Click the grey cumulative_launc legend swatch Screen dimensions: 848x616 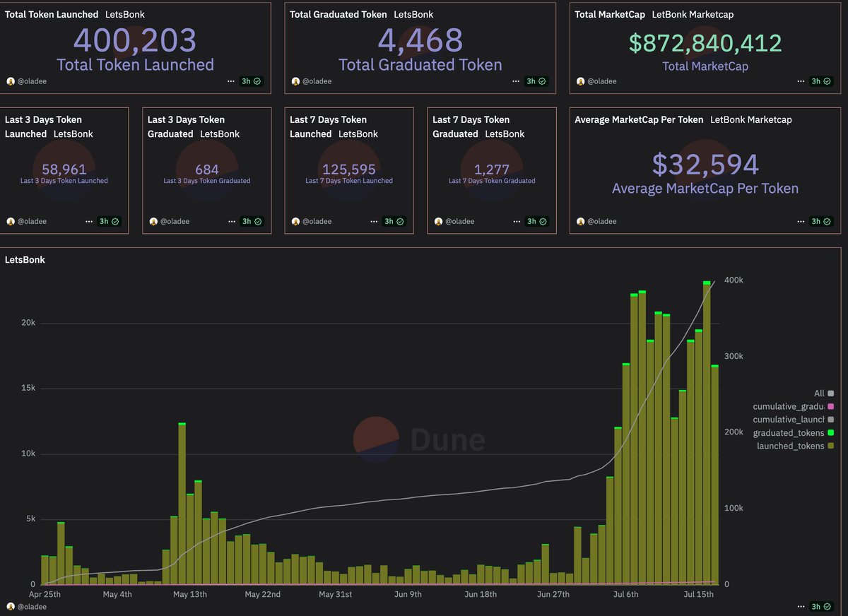[831, 420]
